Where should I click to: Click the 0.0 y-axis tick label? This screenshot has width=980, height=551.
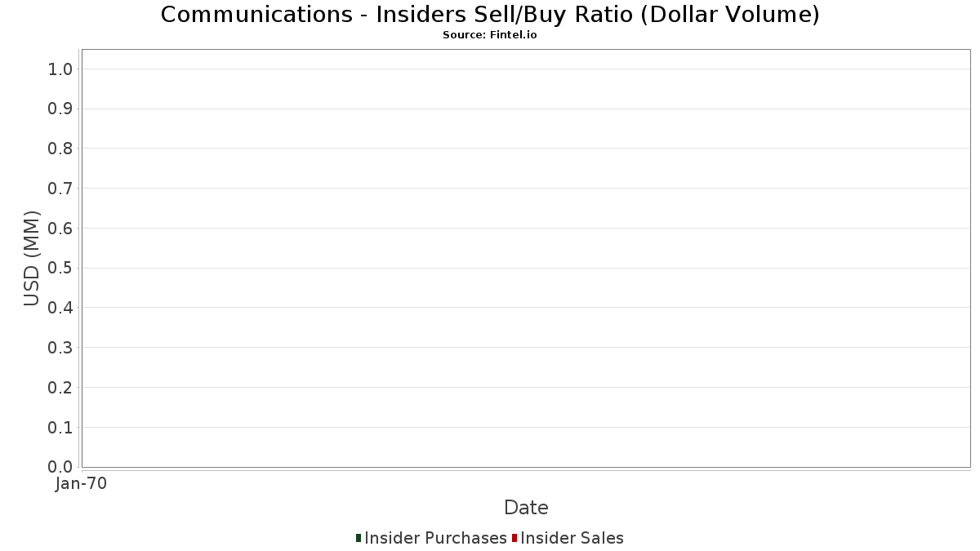point(61,467)
